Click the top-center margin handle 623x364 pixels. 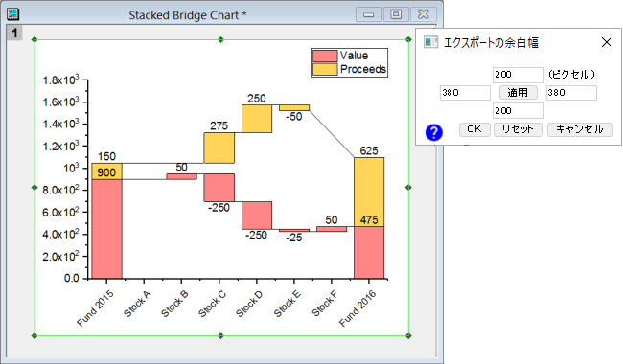coord(220,39)
